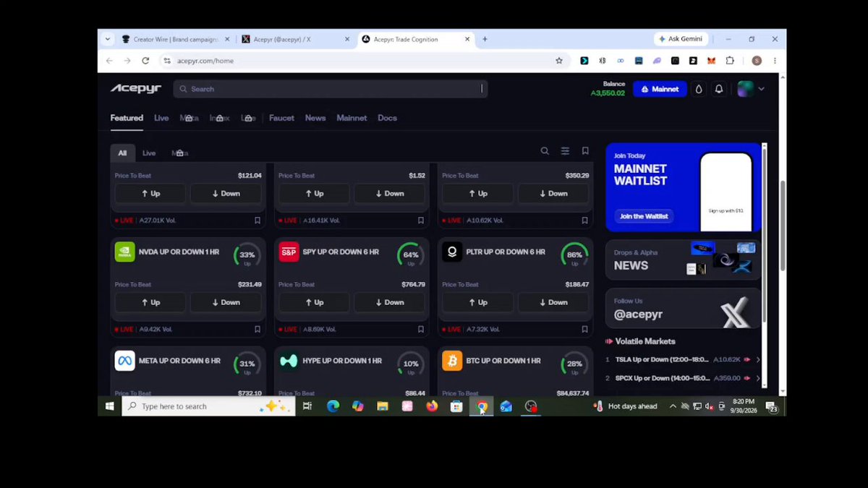Viewport: 868px width, 488px height.
Task: Open the Chrome extensions puzzle icon
Action: [x=729, y=61]
